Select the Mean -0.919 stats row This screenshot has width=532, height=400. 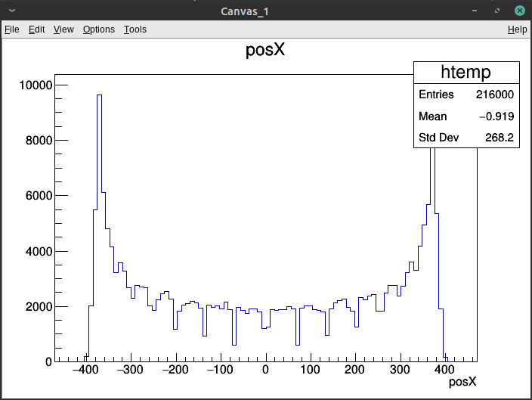click(466, 116)
